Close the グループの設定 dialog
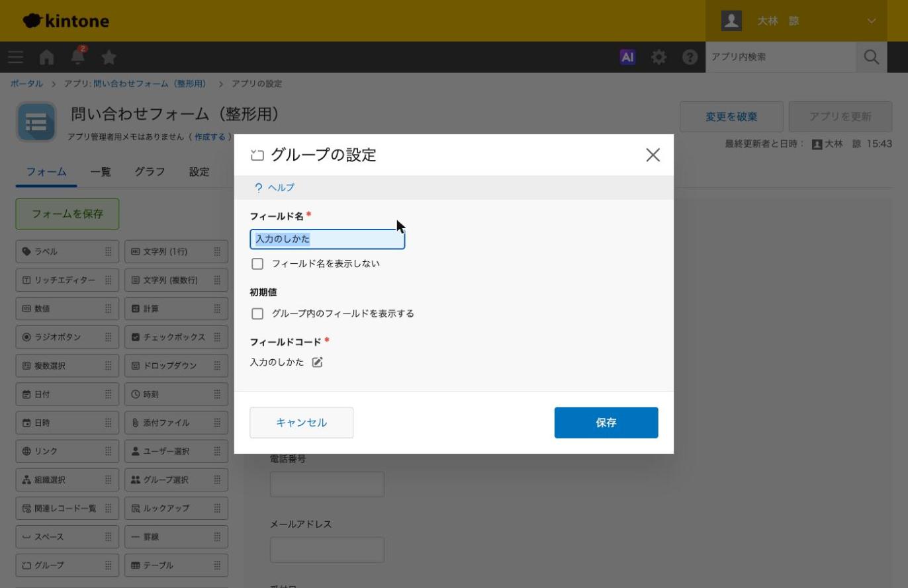 pos(653,155)
